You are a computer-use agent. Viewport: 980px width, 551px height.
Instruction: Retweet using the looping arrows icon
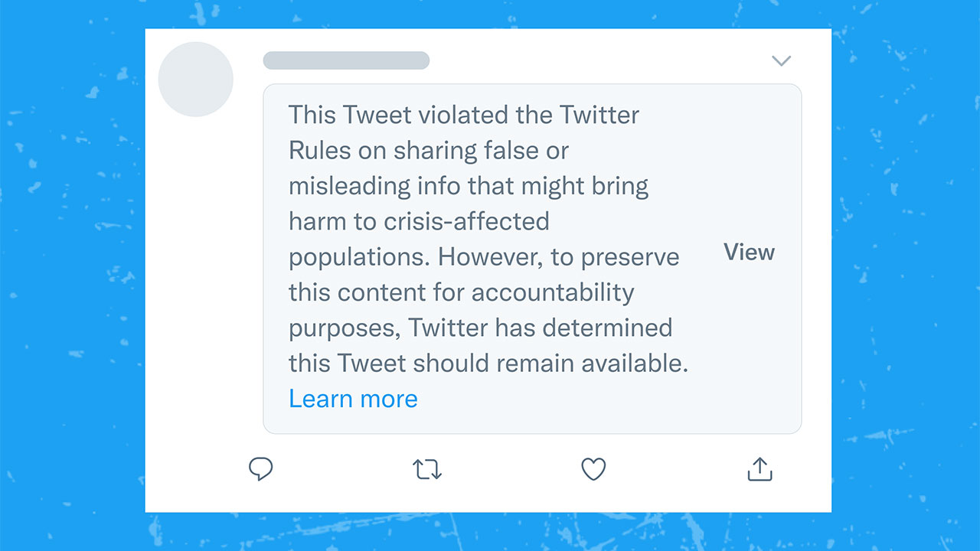coord(427,469)
